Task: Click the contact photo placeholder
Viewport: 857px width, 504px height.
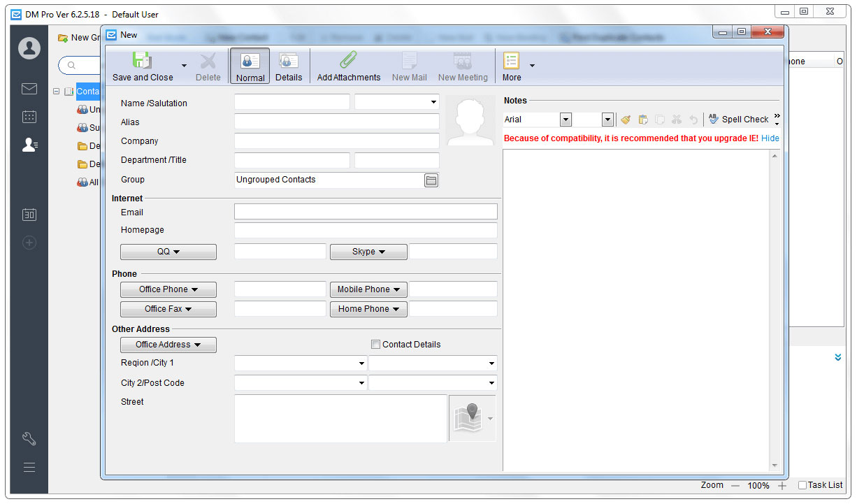Action: 470,121
